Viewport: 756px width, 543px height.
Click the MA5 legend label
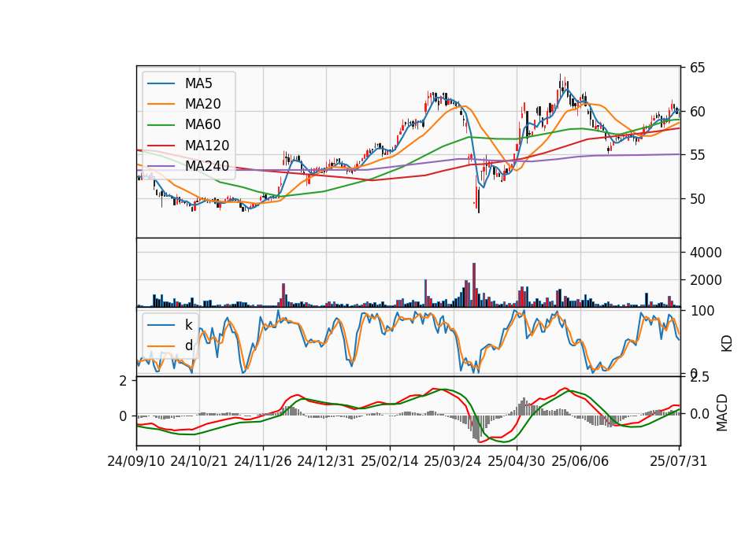click(x=198, y=83)
